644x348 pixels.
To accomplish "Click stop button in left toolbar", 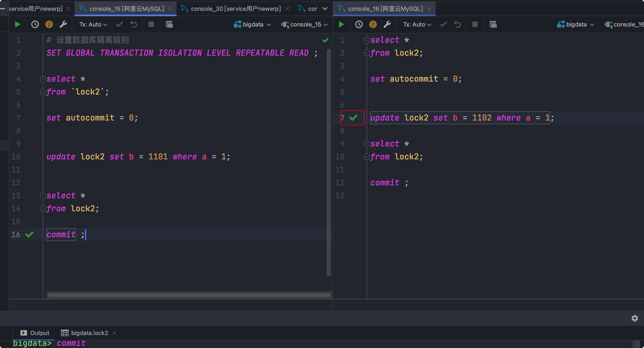I will point(151,25).
